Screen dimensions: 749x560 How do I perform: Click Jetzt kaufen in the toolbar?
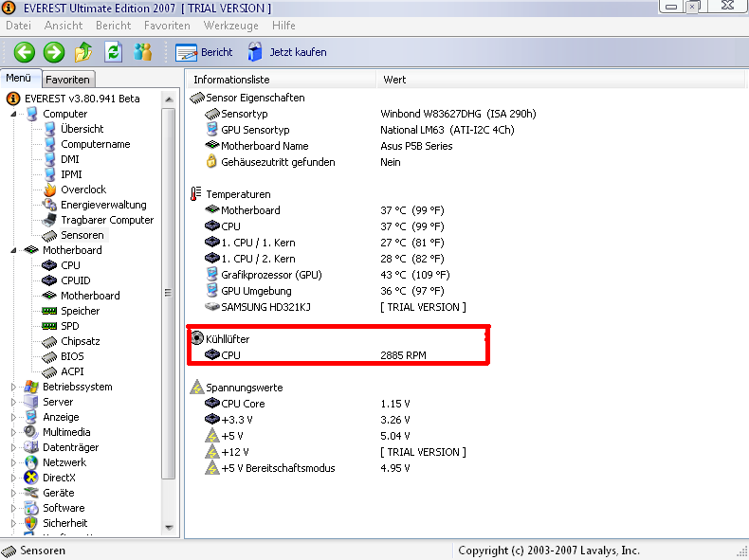point(287,52)
